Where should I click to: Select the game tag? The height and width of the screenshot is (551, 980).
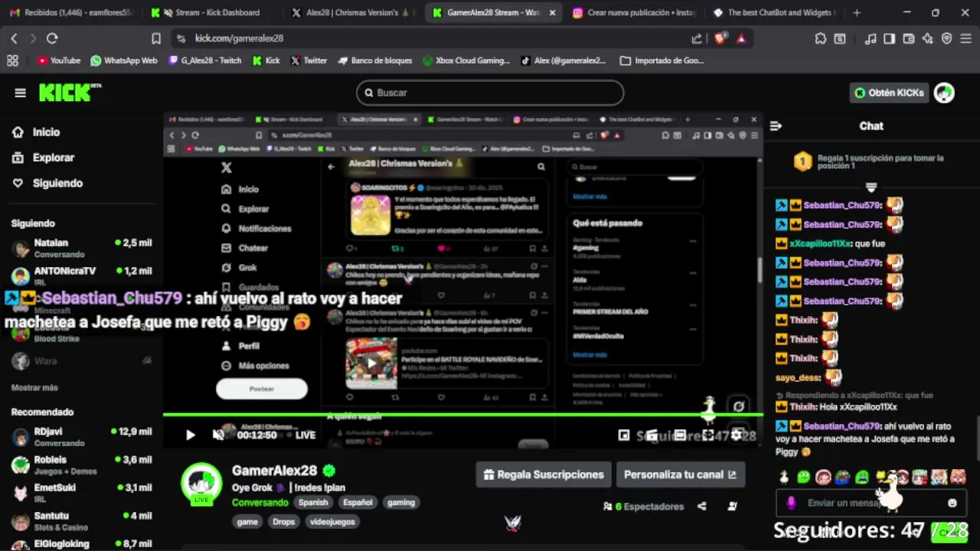pos(247,522)
